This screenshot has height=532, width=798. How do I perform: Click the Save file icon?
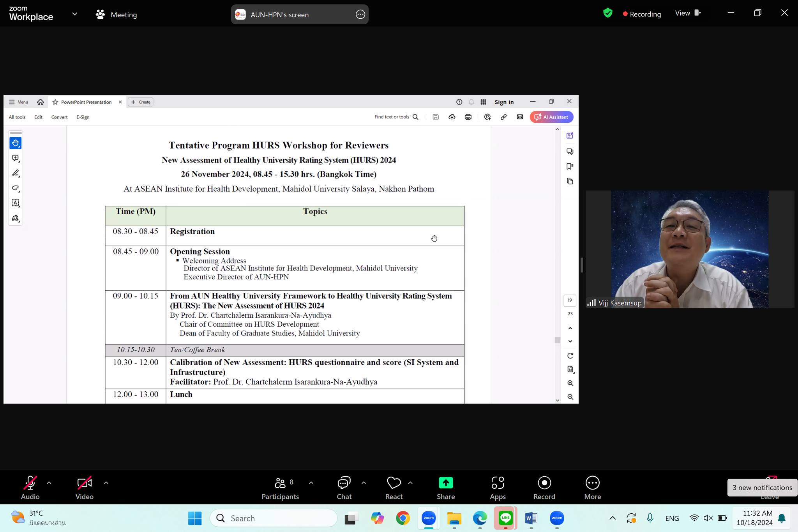point(436,117)
